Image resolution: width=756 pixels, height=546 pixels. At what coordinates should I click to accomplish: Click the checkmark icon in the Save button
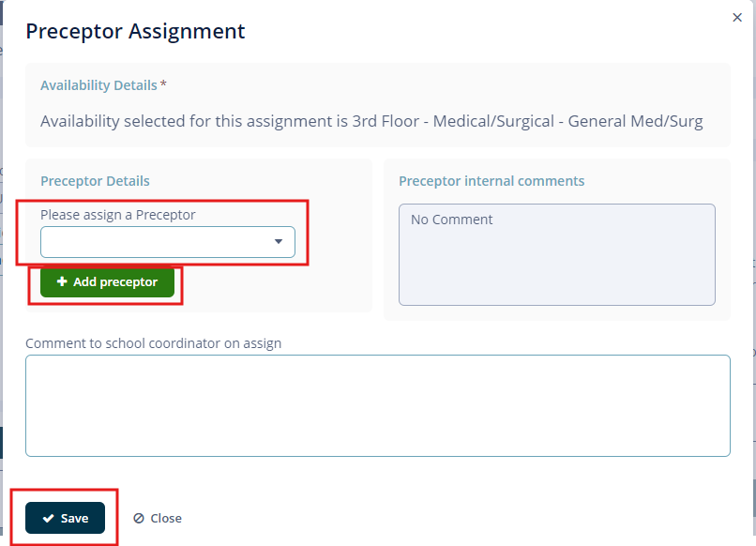click(x=49, y=518)
